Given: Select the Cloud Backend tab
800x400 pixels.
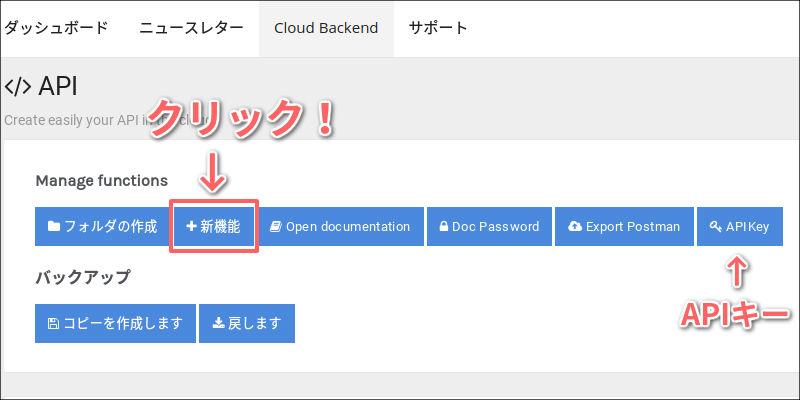Looking at the screenshot, I should (326, 28).
